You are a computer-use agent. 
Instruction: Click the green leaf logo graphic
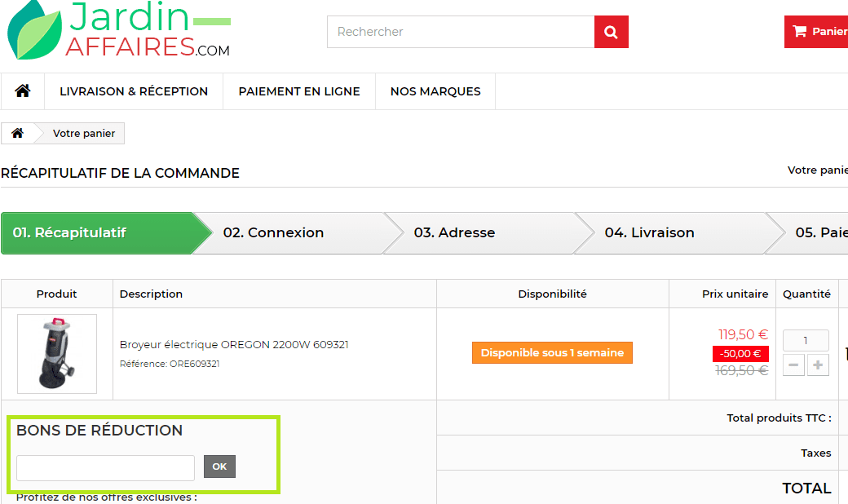tap(33, 31)
